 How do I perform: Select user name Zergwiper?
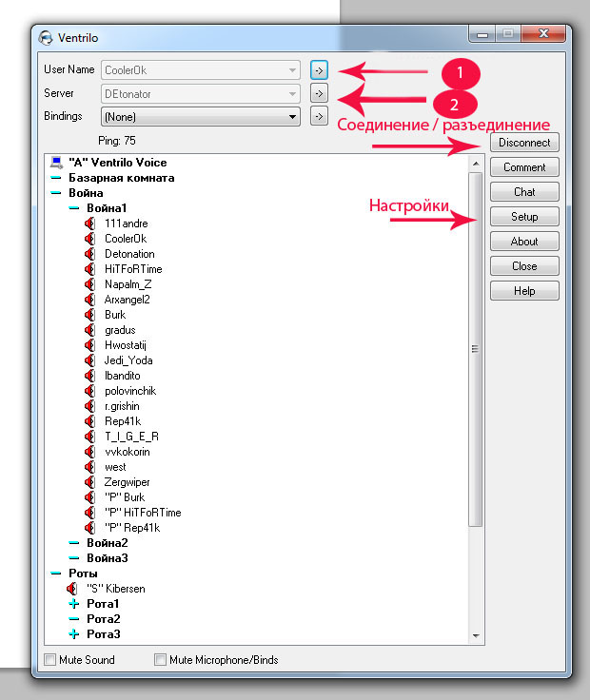tap(128, 482)
